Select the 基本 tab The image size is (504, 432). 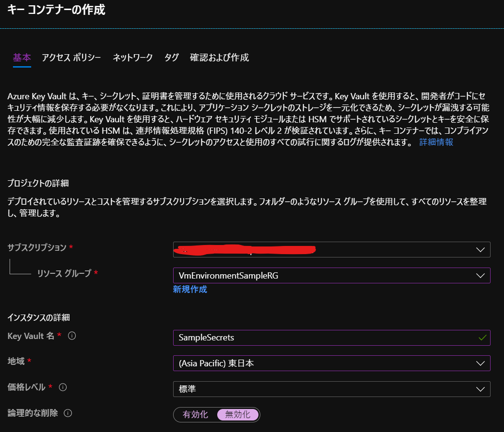tap(22, 58)
